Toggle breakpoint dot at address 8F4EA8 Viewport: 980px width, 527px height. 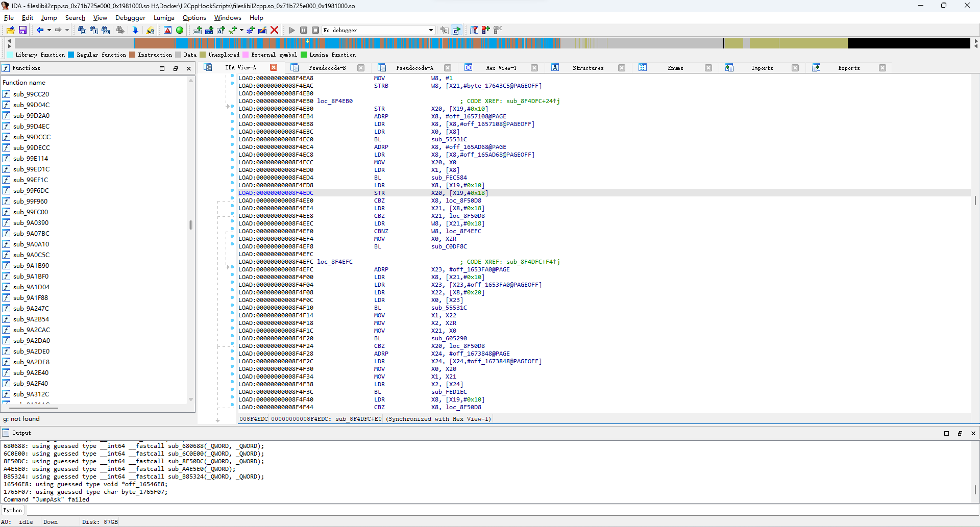coord(232,76)
